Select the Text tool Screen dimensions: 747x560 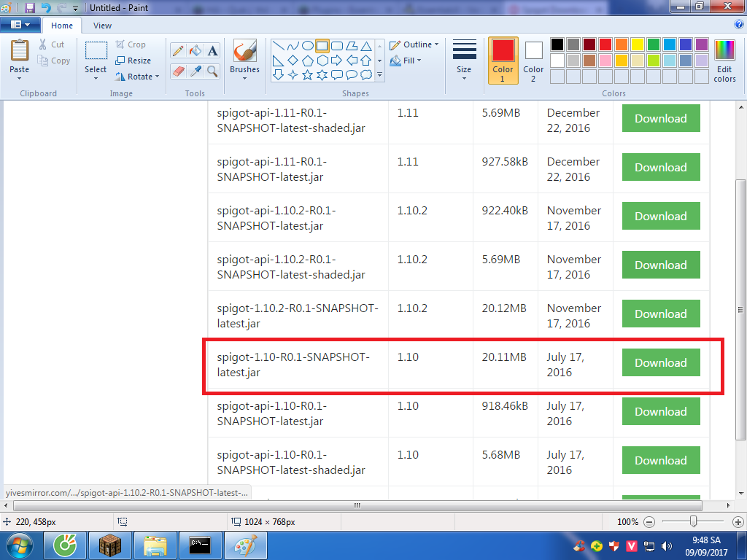(x=212, y=50)
